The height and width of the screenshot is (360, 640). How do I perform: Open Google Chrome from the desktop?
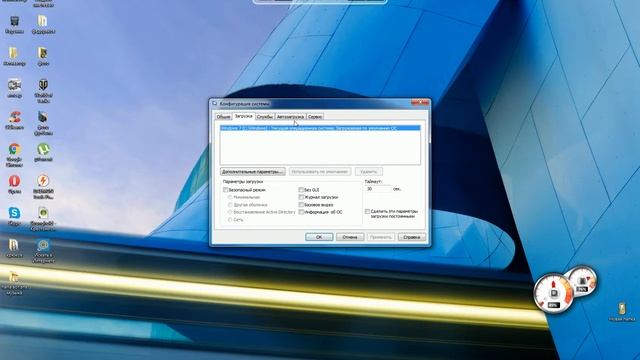(x=14, y=149)
